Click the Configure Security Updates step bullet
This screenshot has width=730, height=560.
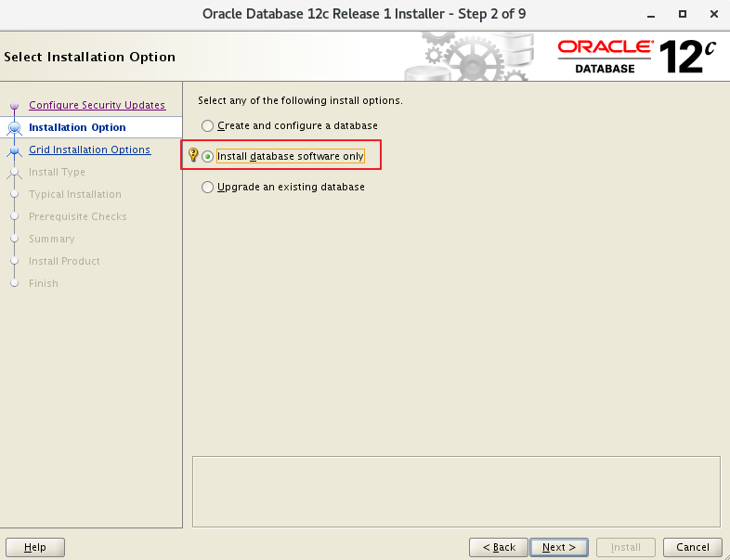(15, 106)
